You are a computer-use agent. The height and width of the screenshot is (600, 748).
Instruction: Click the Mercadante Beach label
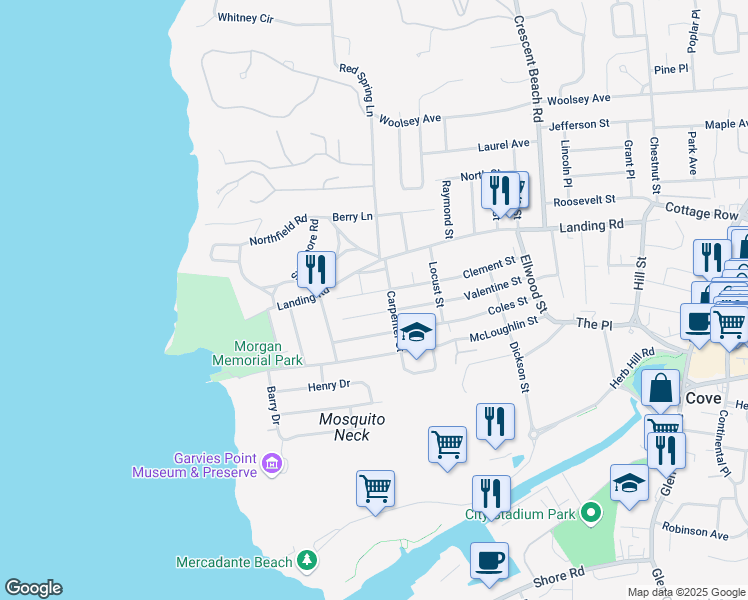[x=234, y=562]
